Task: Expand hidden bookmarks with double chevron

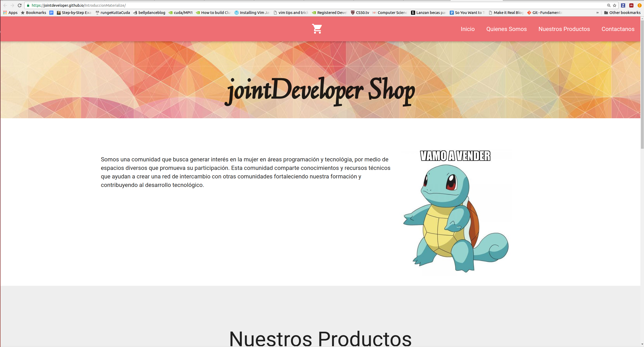Action: [597, 12]
